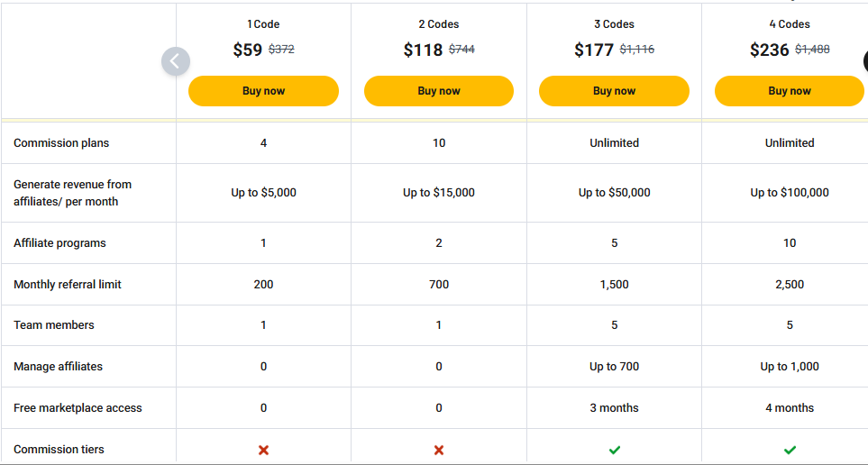The height and width of the screenshot is (465, 868).
Task: Click the Free marketplace access row label
Action: click(78, 408)
